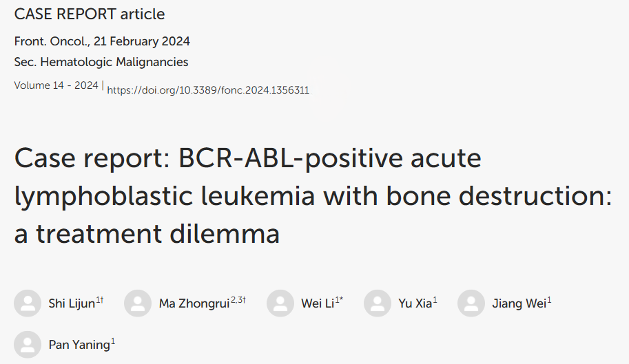Click the CASE REPORT article label

[90, 14]
